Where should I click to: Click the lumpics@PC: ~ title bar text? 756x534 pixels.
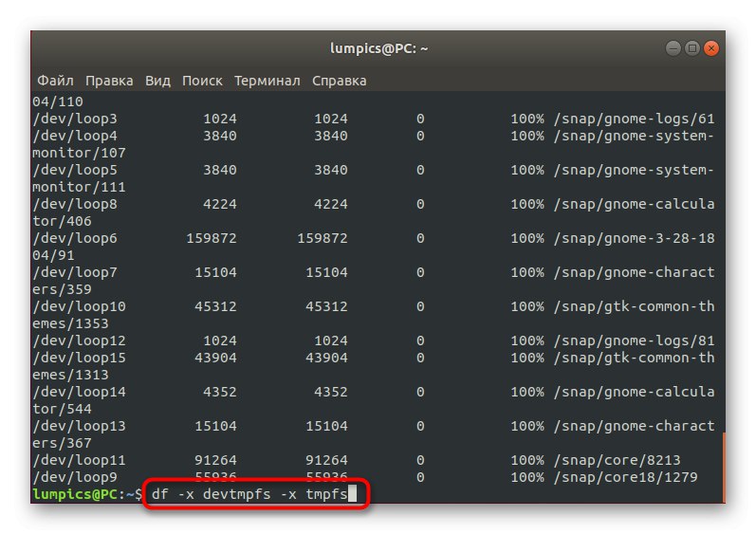point(379,48)
